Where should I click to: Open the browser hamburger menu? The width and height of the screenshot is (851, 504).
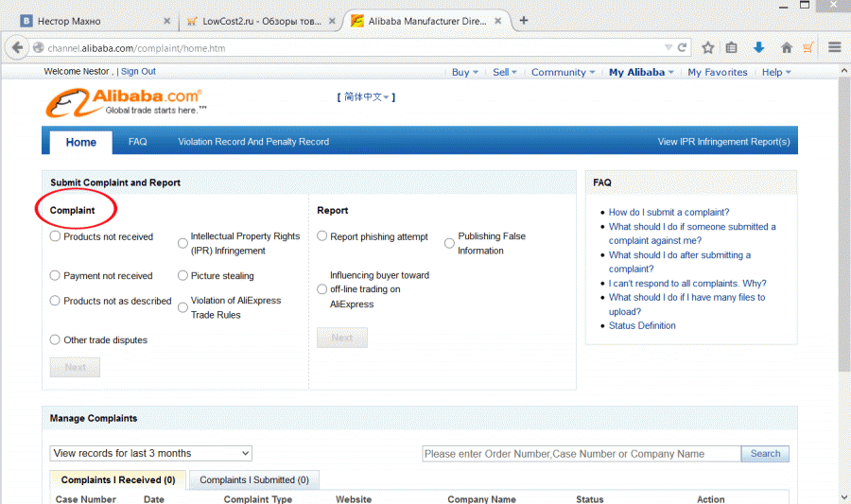[x=835, y=47]
